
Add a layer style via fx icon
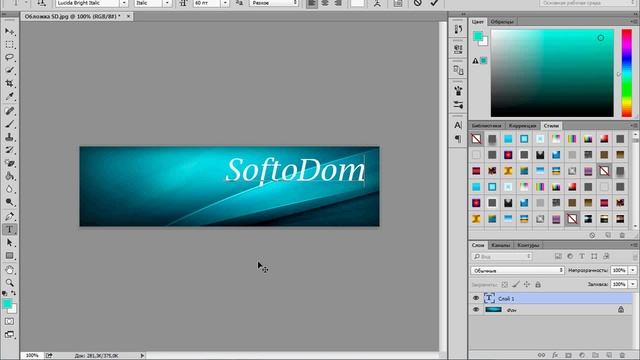pos(555,355)
